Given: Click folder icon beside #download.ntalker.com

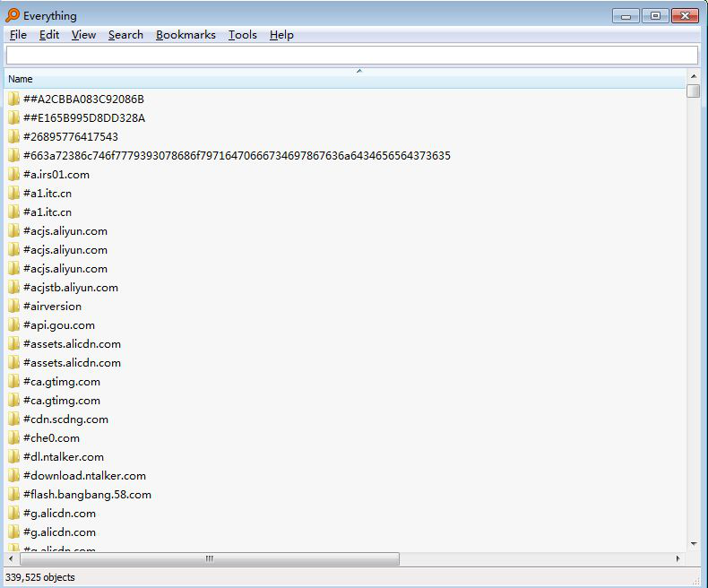Looking at the screenshot, I should 14,476.
